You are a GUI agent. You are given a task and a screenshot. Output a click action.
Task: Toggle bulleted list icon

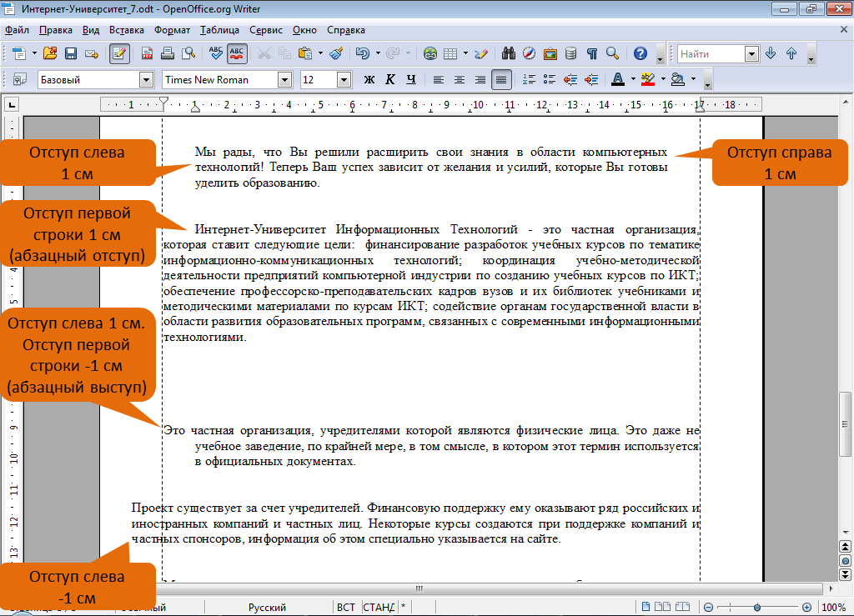pos(550,79)
